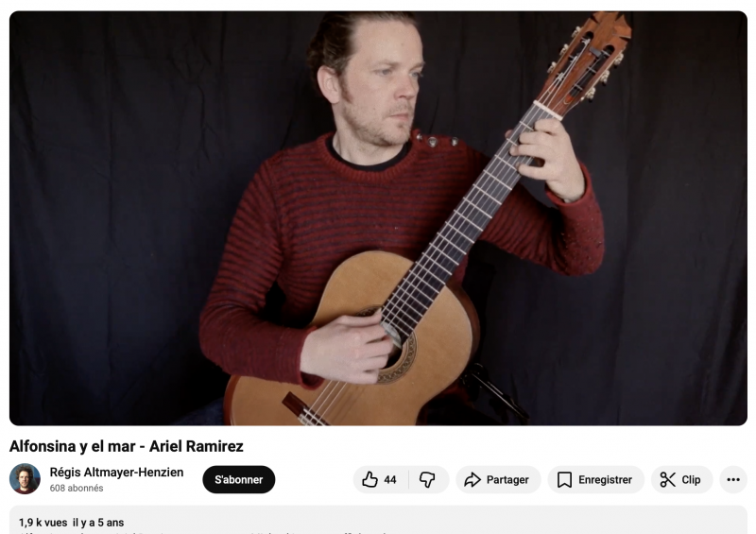Screen dimensions: 756x534
Task: Click the truncated description text line
Action: pyautogui.click(x=202, y=532)
